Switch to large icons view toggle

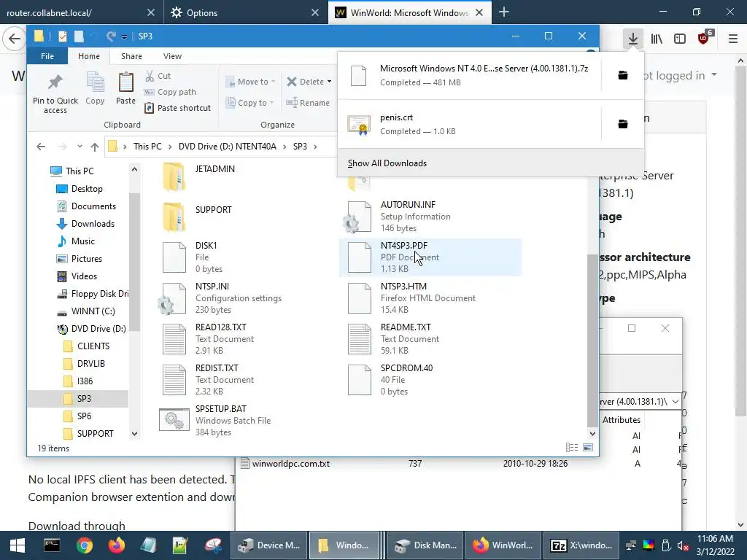[x=588, y=448]
